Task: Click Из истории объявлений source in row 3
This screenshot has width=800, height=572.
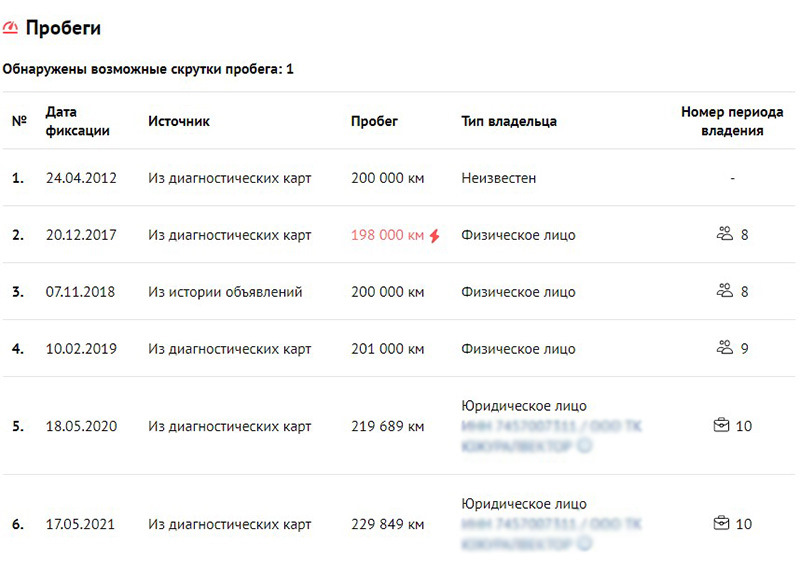Action: pos(225,292)
